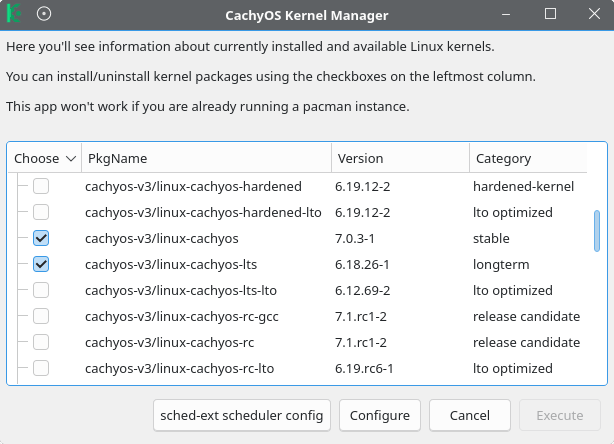Check the linux-cachyos-rc-lto checkbox

point(41,368)
